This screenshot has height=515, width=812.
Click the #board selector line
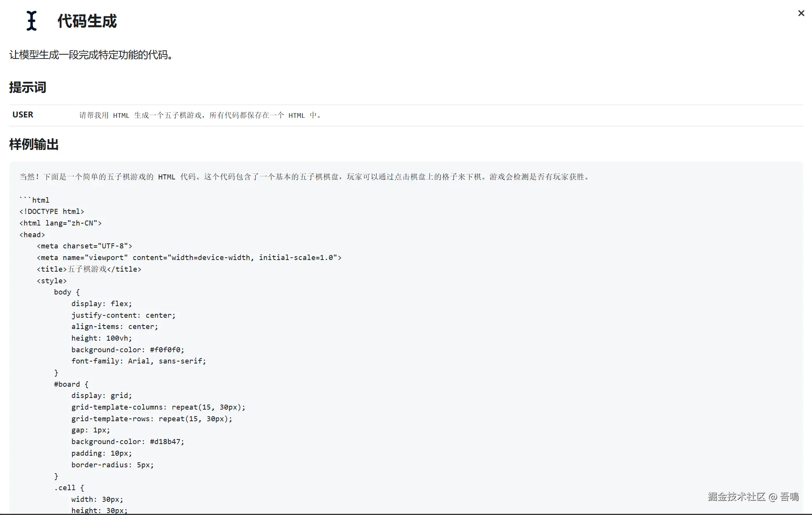coord(71,384)
